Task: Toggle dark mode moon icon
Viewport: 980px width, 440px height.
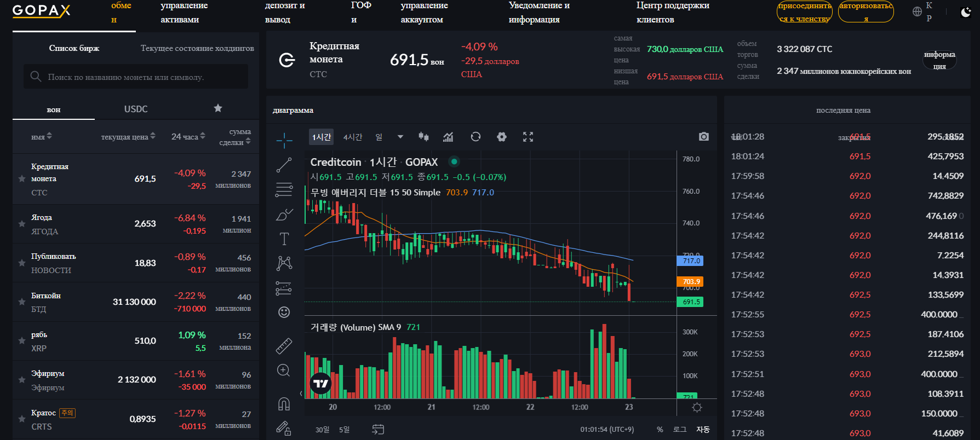Action: click(x=966, y=12)
